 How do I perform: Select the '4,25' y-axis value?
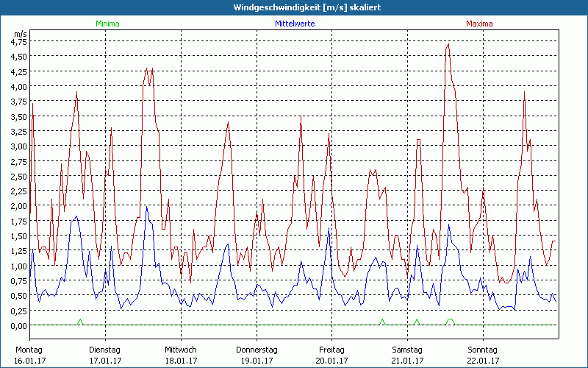19,71
